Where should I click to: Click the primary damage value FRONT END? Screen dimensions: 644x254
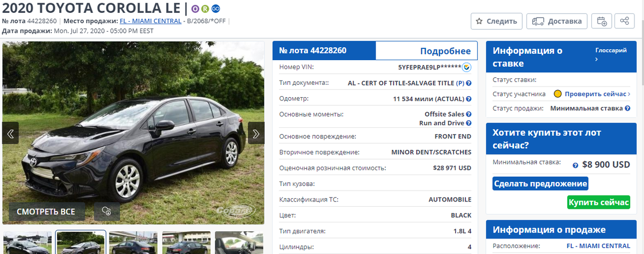pyautogui.click(x=453, y=136)
